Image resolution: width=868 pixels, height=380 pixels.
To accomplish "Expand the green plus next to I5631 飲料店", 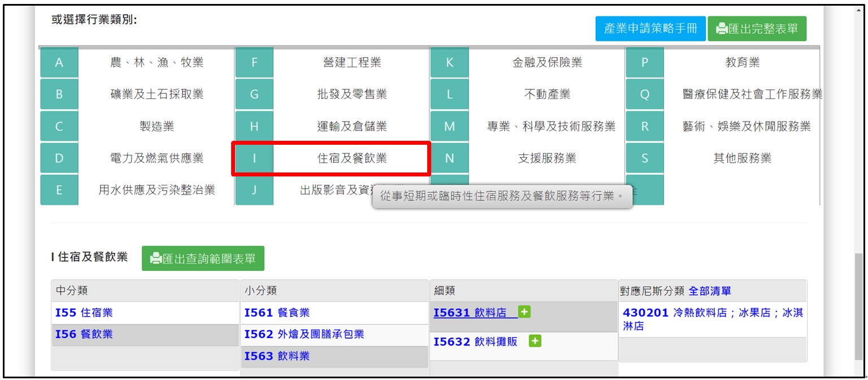I will point(524,312).
